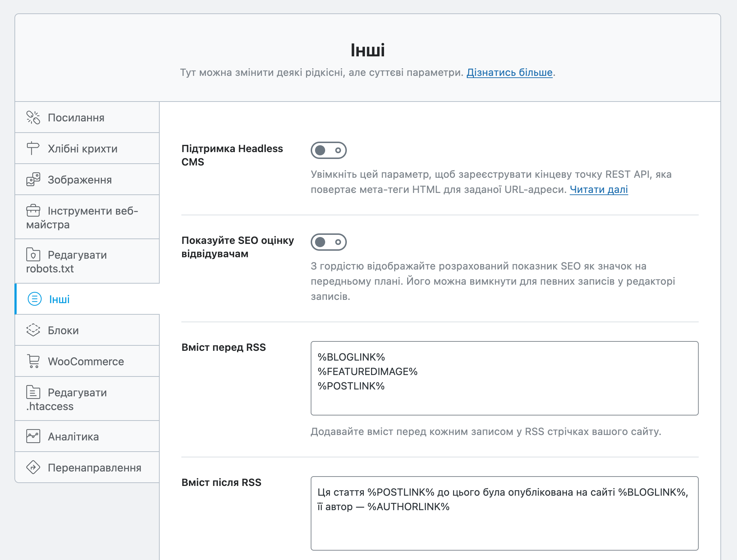Enable the Підтримка Headless CMS toggle
Screen dimensions: 737x560
click(329, 150)
